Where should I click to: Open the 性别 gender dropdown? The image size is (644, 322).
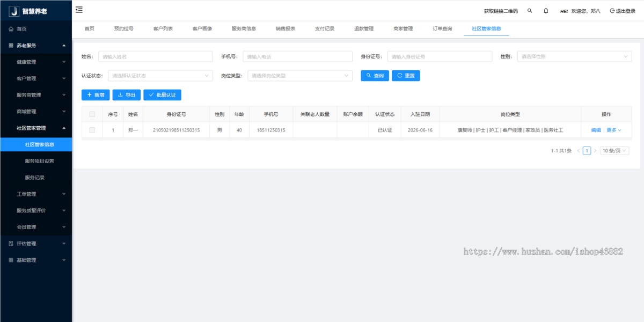point(575,56)
